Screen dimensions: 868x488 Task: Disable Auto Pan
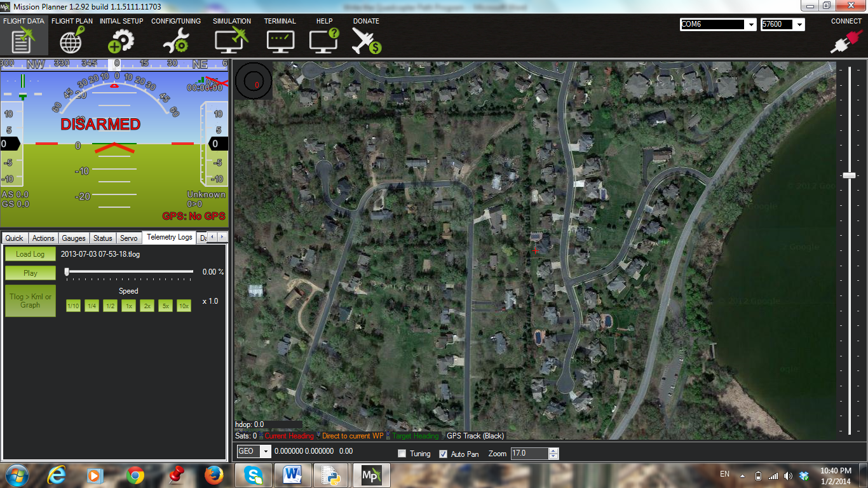click(x=443, y=453)
